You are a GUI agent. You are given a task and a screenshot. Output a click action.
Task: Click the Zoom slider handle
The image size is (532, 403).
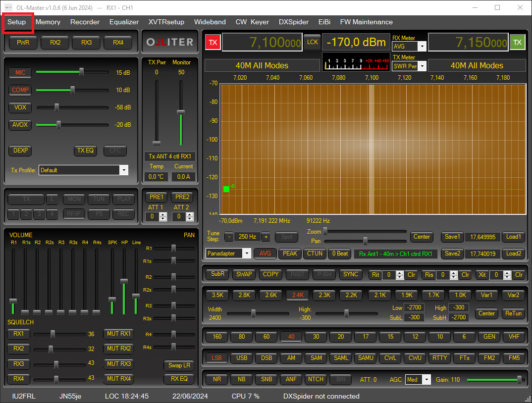coord(325,231)
